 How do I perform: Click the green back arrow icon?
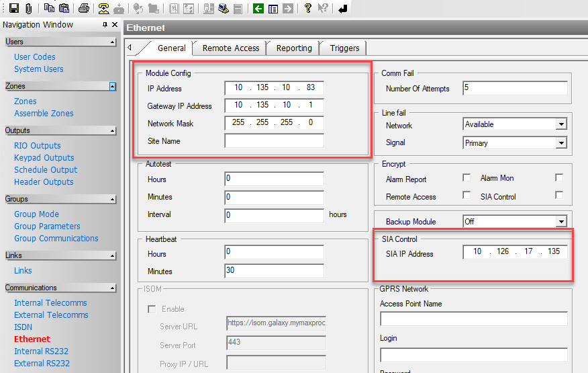pyautogui.click(x=258, y=9)
